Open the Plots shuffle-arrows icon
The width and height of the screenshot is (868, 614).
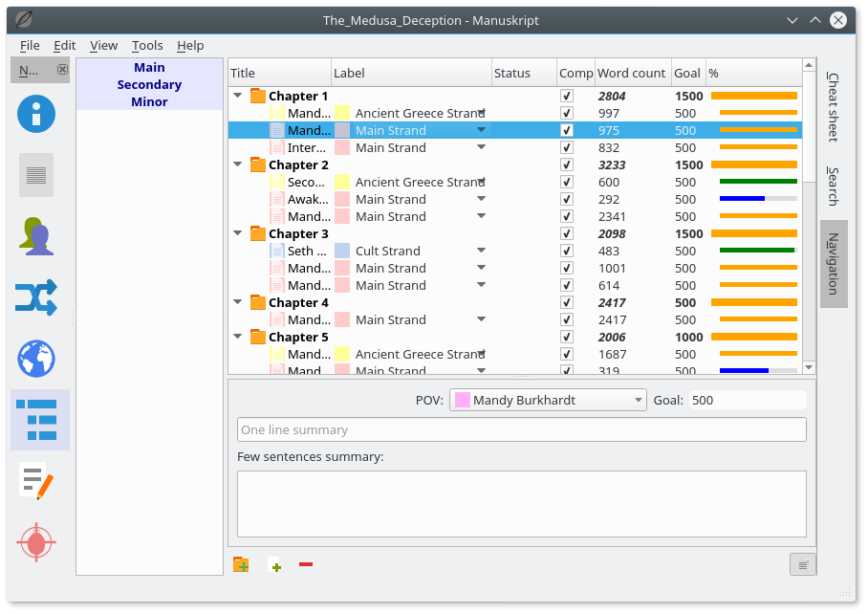(x=36, y=297)
